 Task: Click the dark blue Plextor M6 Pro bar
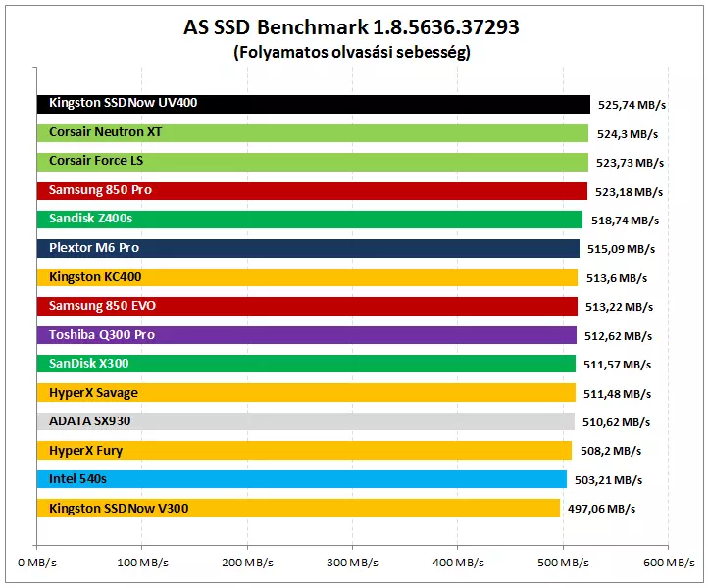(308, 249)
